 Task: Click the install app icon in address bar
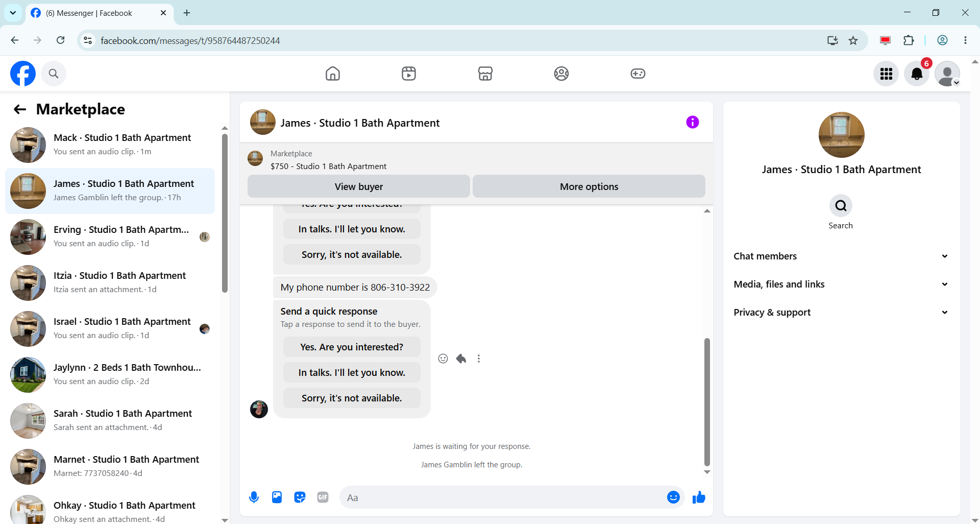[x=832, y=40]
